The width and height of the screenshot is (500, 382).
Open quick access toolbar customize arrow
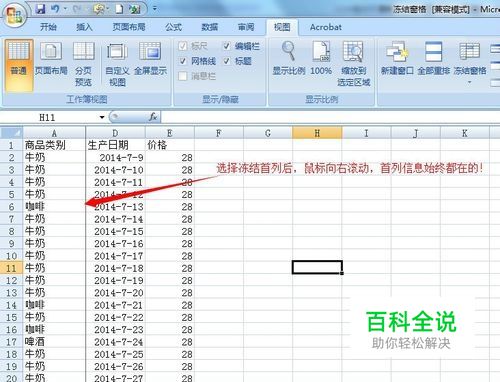(x=155, y=9)
